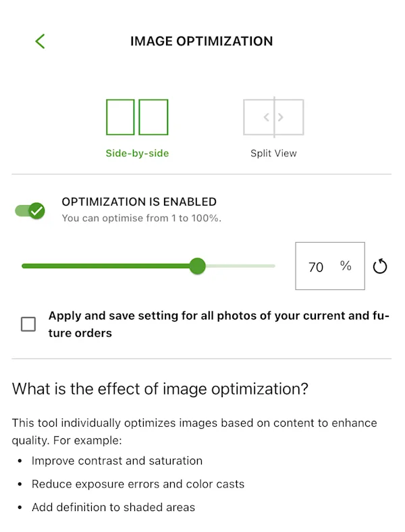Click the right pane of Side-by-side icon
Screen dimensions: 405x532
[153, 117]
